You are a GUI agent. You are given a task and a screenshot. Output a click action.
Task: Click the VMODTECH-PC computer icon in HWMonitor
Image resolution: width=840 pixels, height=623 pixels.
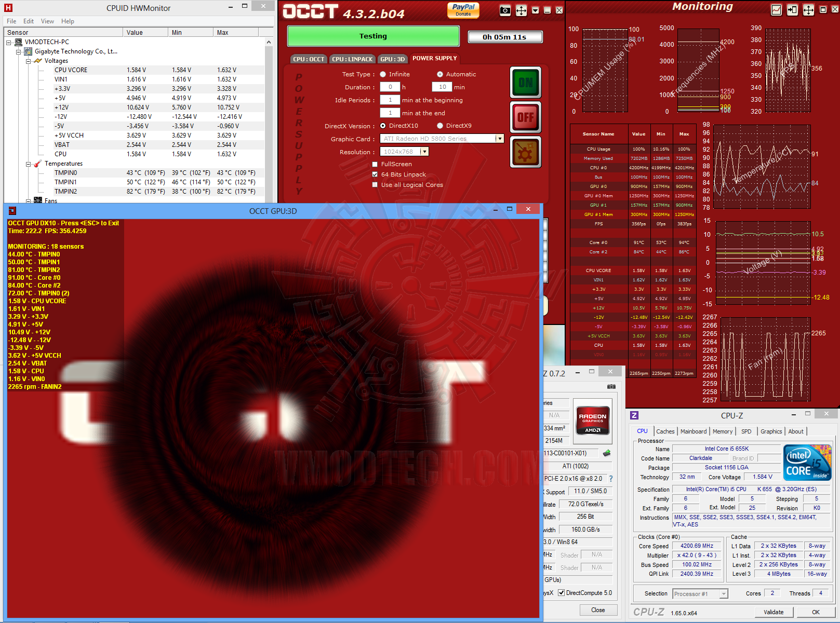point(19,42)
